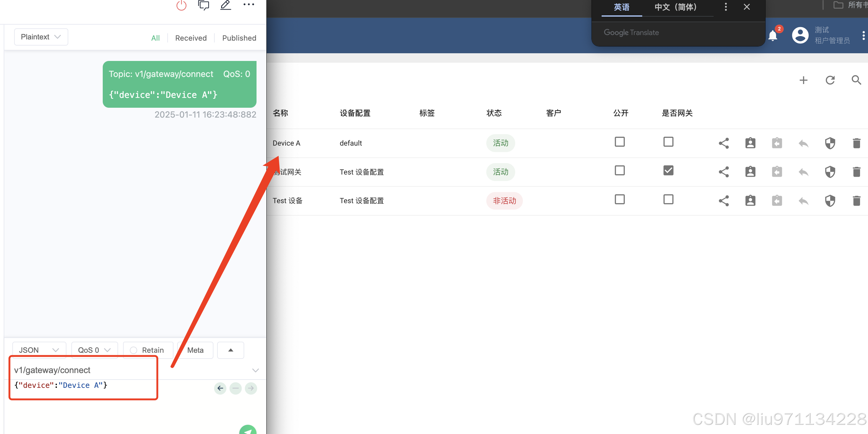Select the 英语 translate tab
This screenshot has height=434, width=868.
click(x=621, y=7)
